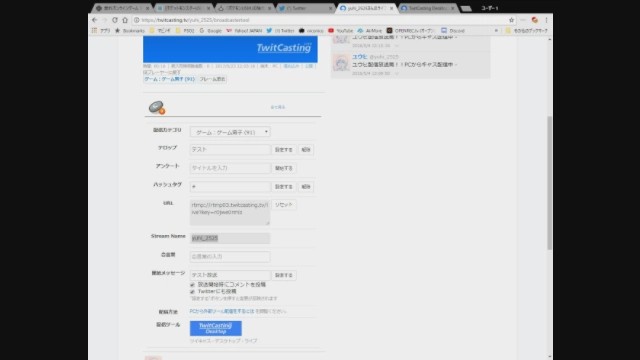640x360 pixels.
Task: Switch to the second browser tab
Action: pos(183,8)
